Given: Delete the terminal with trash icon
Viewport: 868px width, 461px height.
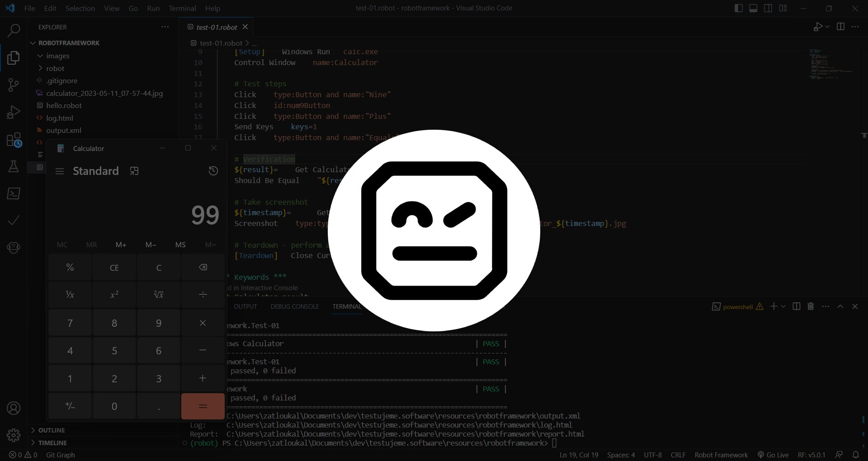Looking at the screenshot, I should point(811,306).
